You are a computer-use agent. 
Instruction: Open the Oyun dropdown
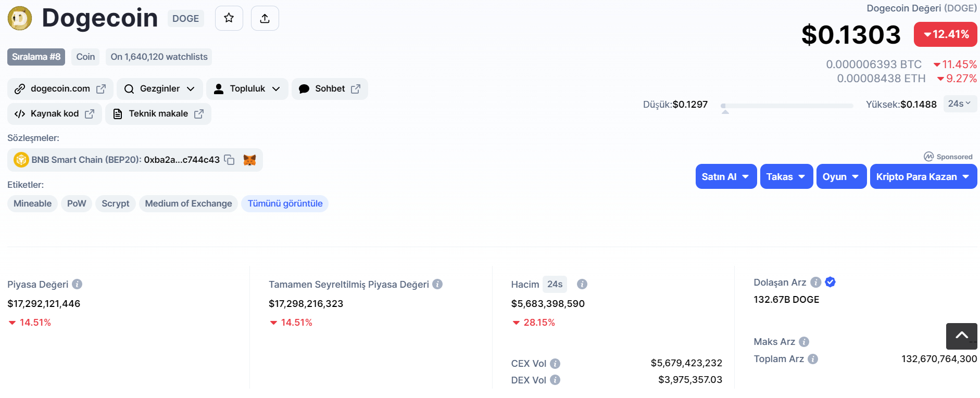pyautogui.click(x=841, y=177)
